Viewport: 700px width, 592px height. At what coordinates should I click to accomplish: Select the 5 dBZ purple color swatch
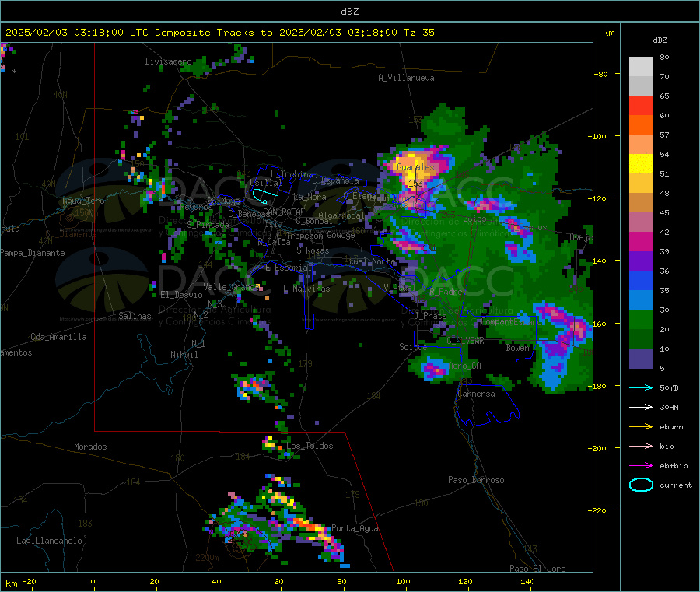point(641,359)
